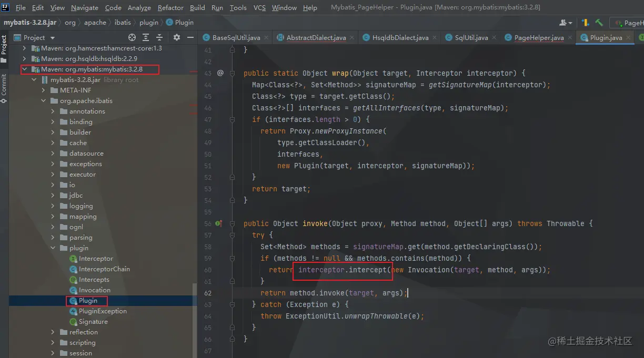Open the Build menu
Image resolution: width=644 pixels, height=358 pixels.
(x=197, y=7)
